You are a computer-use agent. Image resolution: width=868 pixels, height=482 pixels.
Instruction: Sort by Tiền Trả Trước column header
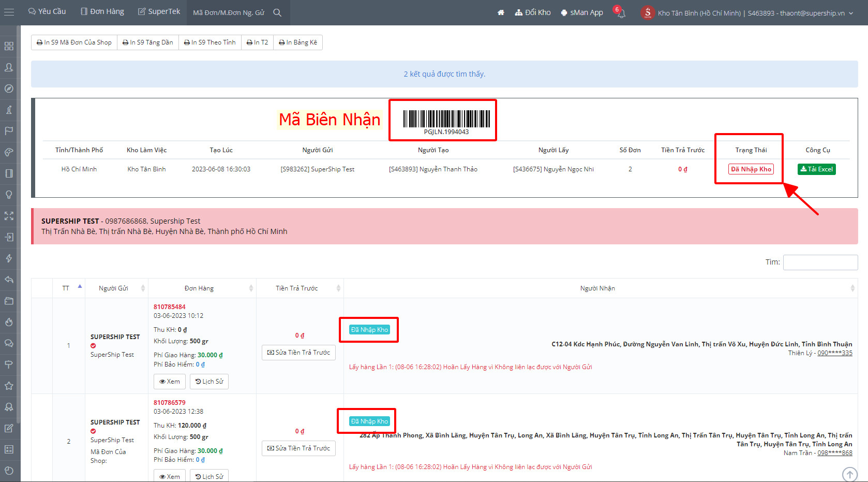pyautogui.click(x=300, y=288)
